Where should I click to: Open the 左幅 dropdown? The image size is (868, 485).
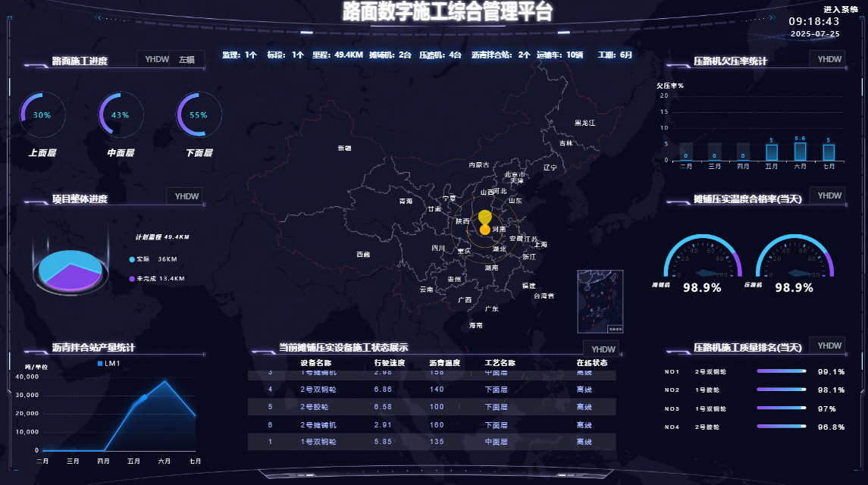pos(187,59)
